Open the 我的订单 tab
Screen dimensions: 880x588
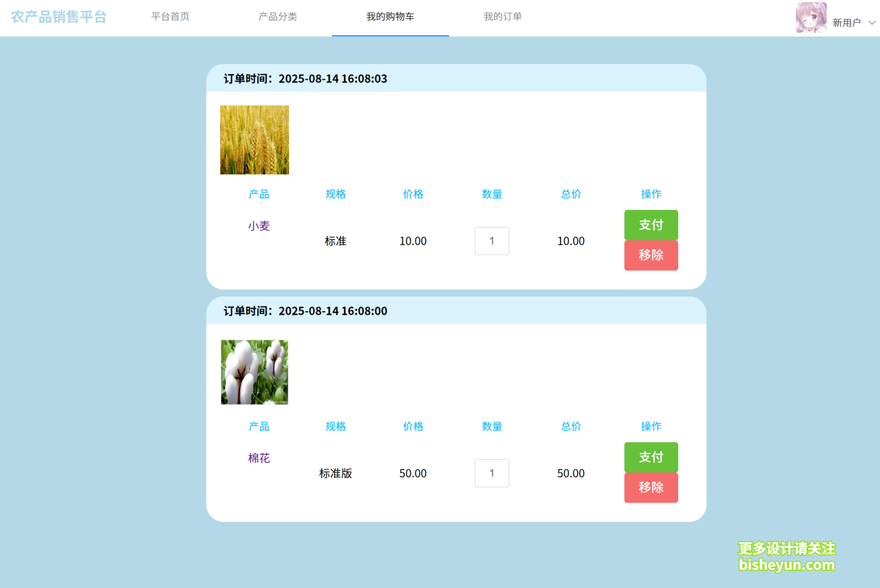(503, 17)
